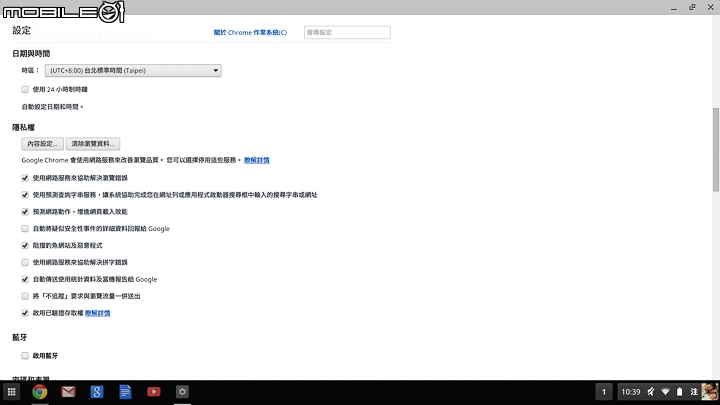Click the Settings gear shelf icon
This screenshot has height=405, width=720.
[x=182, y=392]
